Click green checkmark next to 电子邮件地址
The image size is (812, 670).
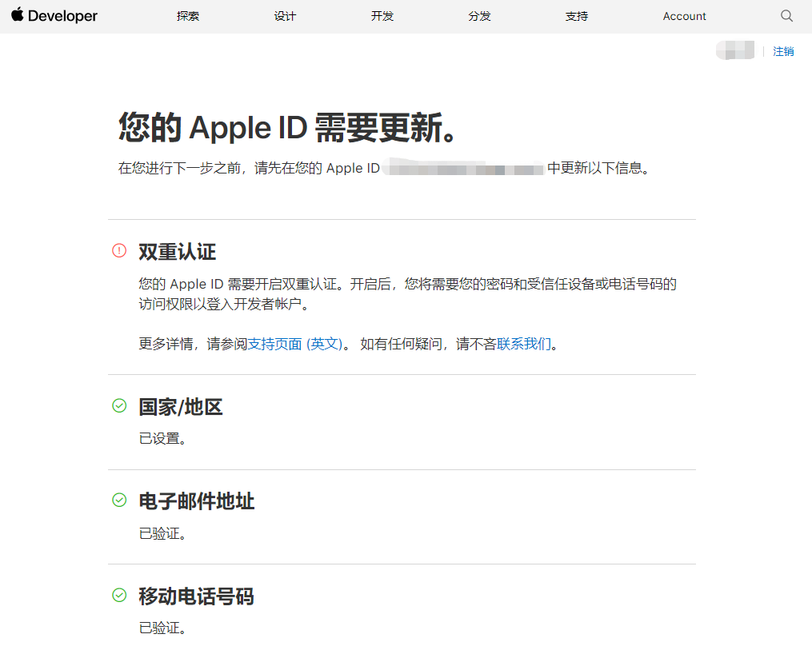tap(119, 501)
